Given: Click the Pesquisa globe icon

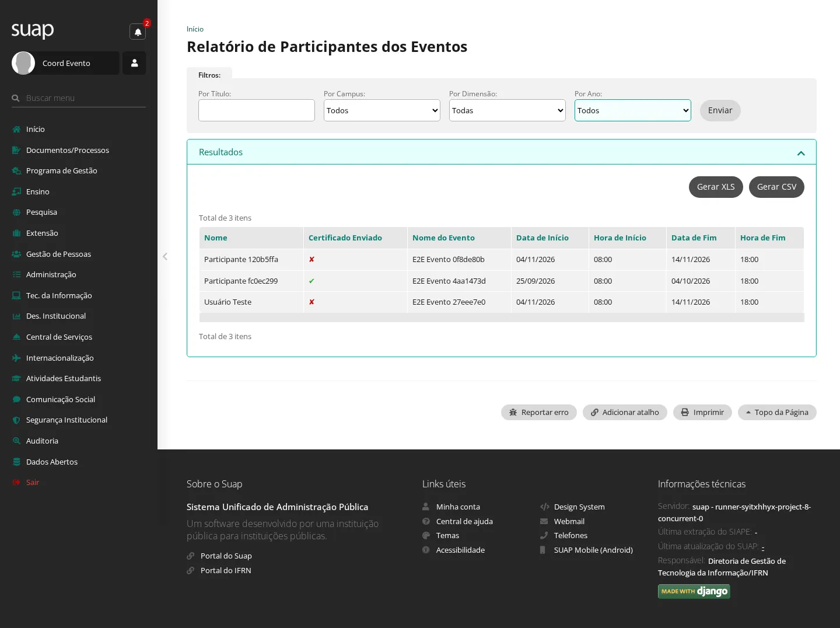Looking at the screenshot, I should [16, 212].
